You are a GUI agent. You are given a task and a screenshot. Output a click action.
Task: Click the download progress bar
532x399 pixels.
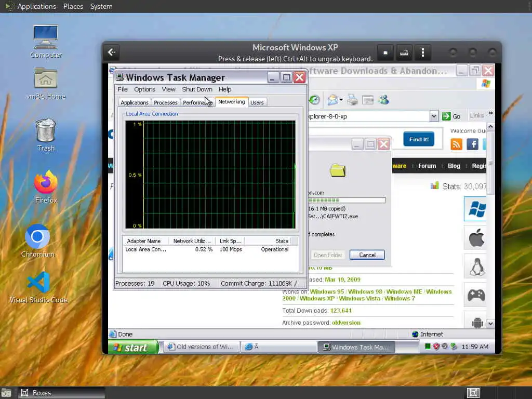click(347, 200)
